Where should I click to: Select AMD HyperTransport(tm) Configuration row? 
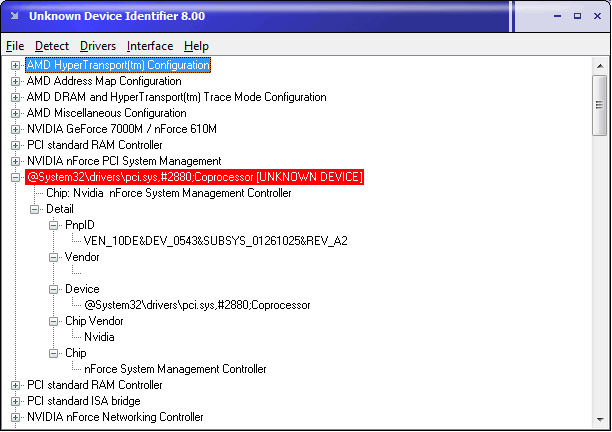coord(118,65)
